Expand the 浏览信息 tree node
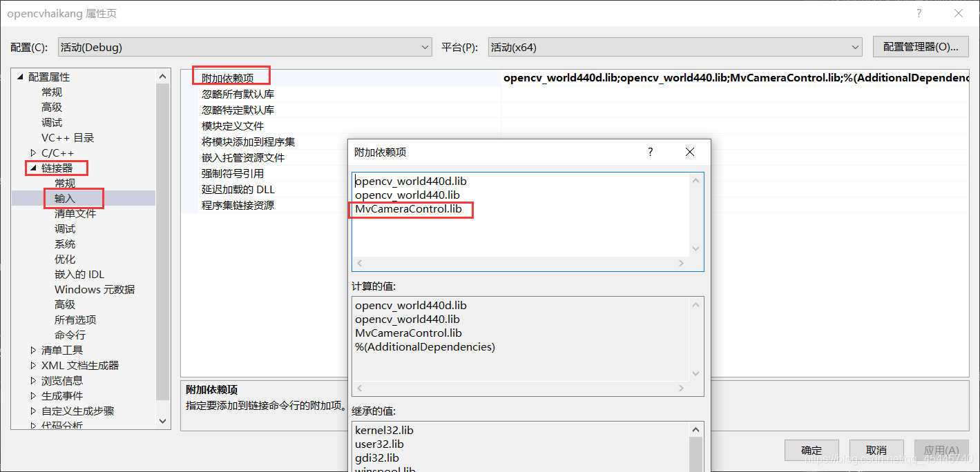The image size is (980, 472). (x=33, y=380)
